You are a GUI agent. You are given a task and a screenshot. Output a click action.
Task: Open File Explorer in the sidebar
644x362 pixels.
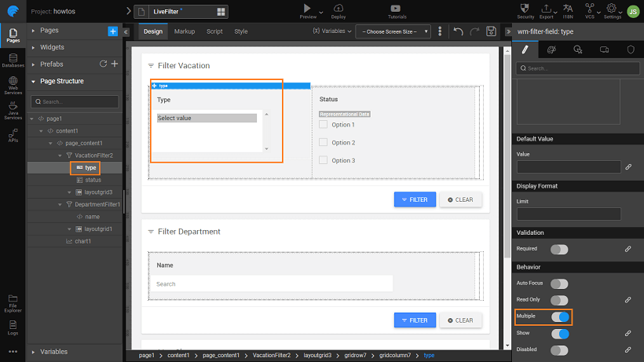[13, 301]
